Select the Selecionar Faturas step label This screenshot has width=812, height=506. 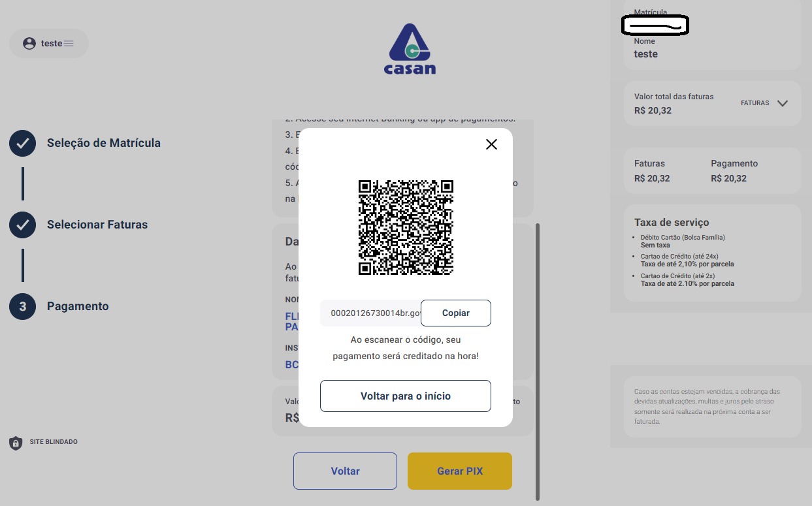pos(97,225)
